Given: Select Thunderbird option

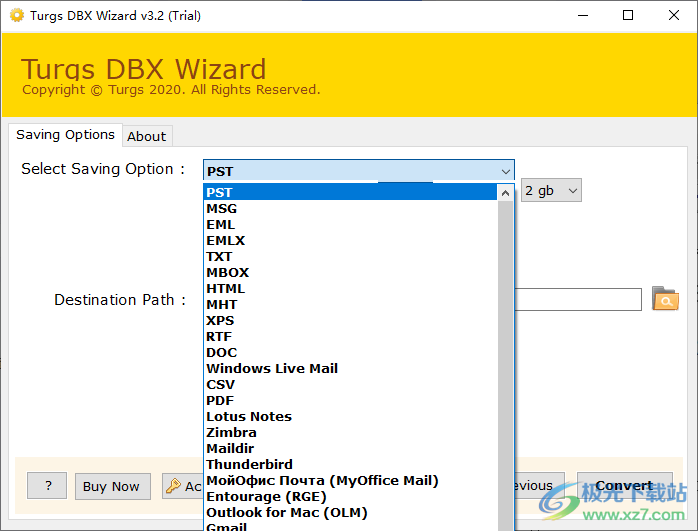Looking at the screenshot, I should (350, 465).
